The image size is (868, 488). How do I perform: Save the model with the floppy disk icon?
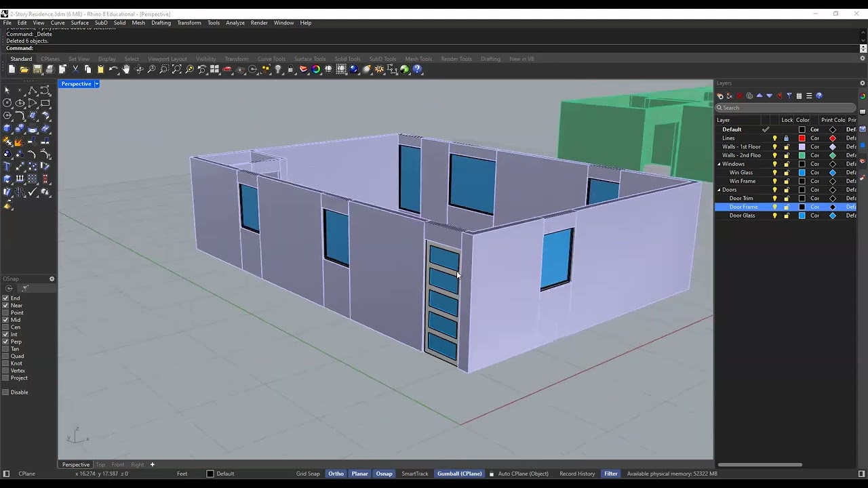[37, 69]
